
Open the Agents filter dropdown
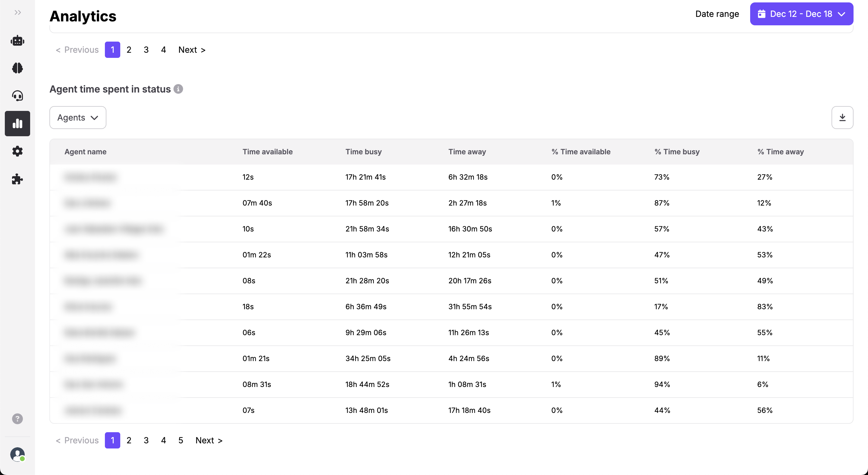coord(78,118)
